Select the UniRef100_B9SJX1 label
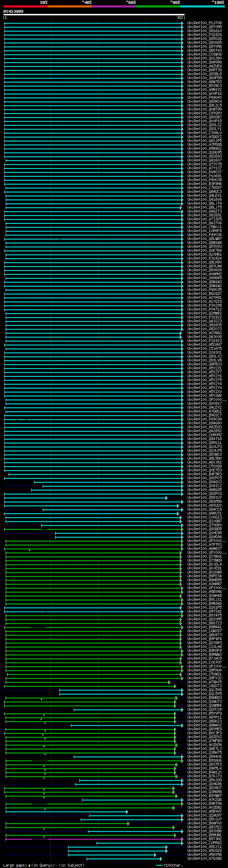Viewport: 228px width, 868px height. tap(204, 600)
